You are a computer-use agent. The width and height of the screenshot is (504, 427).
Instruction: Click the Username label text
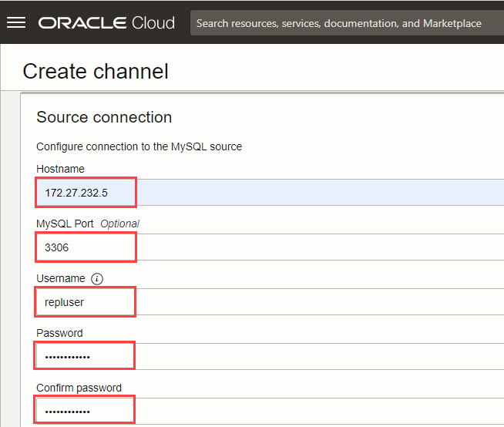coord(61,278)
